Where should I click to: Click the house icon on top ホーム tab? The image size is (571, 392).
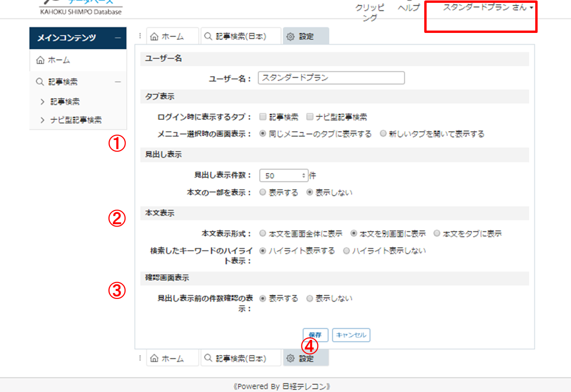point(154,37)
